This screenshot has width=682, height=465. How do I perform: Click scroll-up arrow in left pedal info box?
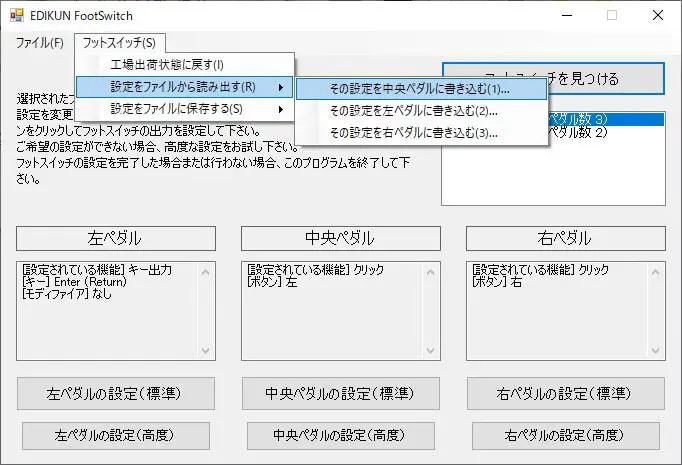[206, 272]
